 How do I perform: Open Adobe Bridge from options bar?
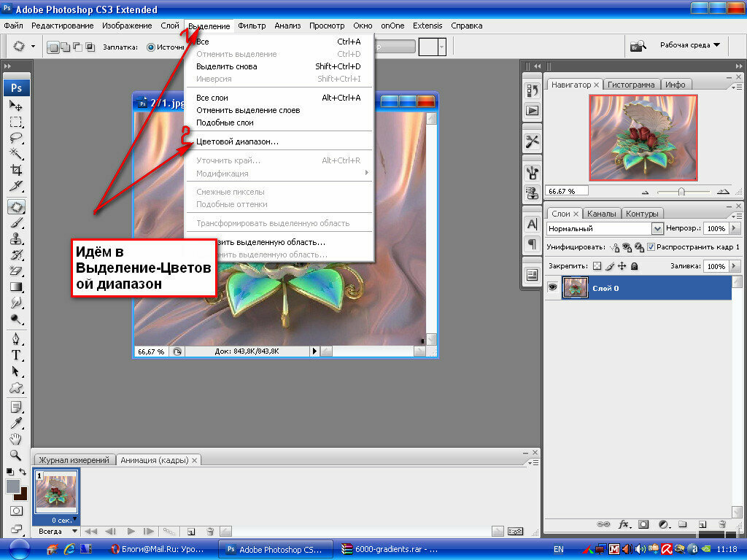point(638,46)
